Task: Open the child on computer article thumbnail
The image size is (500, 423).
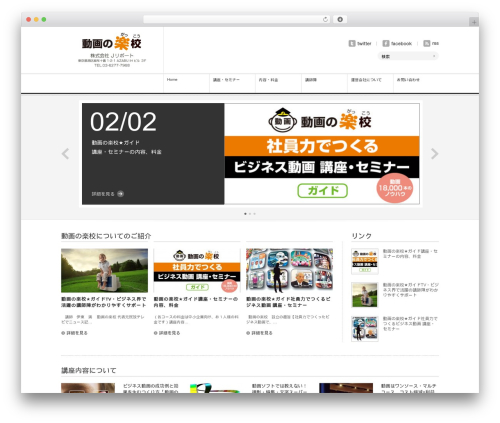Action: [104, 270]
